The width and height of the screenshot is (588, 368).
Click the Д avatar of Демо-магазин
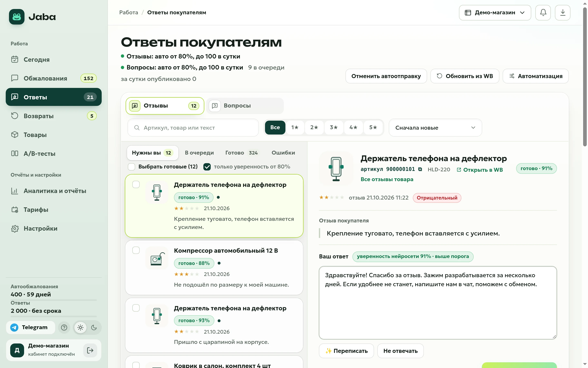pyautogui.click(x=17, y=350)
